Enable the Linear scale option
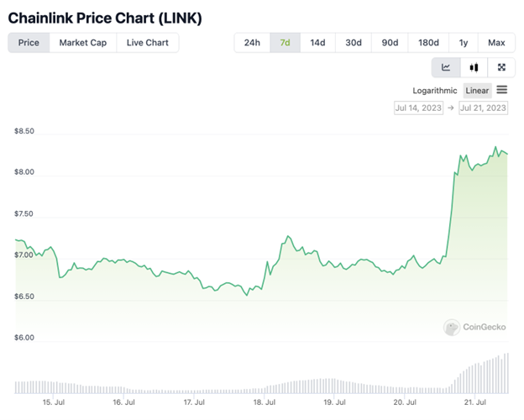Viewport: 524px width, 420px height. click(477, 91)
